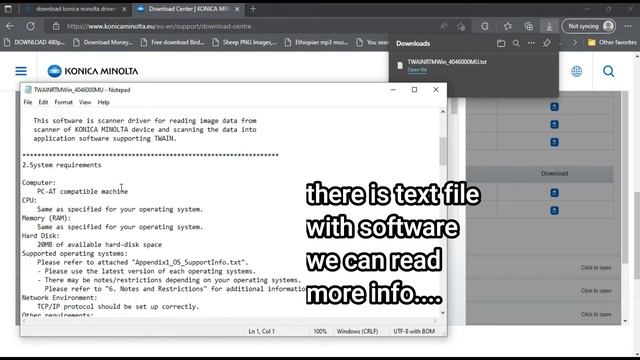
Task: Go back with the browser back arrow
Action: pos(10,26)
